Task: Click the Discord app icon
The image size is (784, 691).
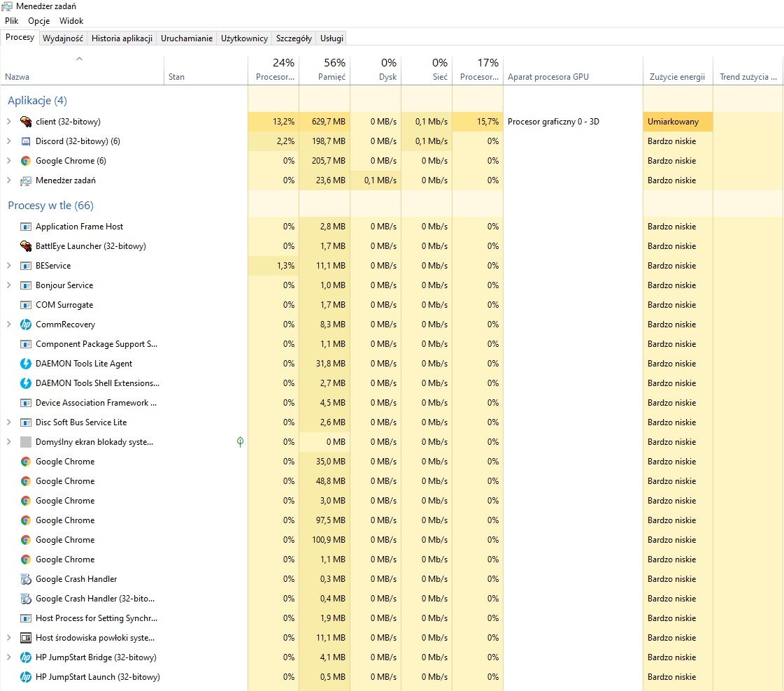Action: pos(25,141)
